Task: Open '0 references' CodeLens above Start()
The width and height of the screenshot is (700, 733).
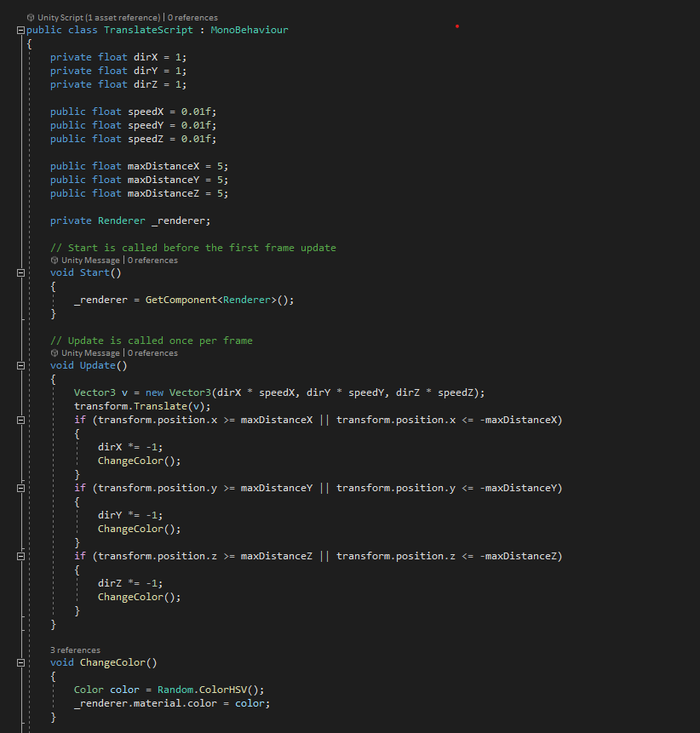Action: pyautogui.click(x=153, y=261)
